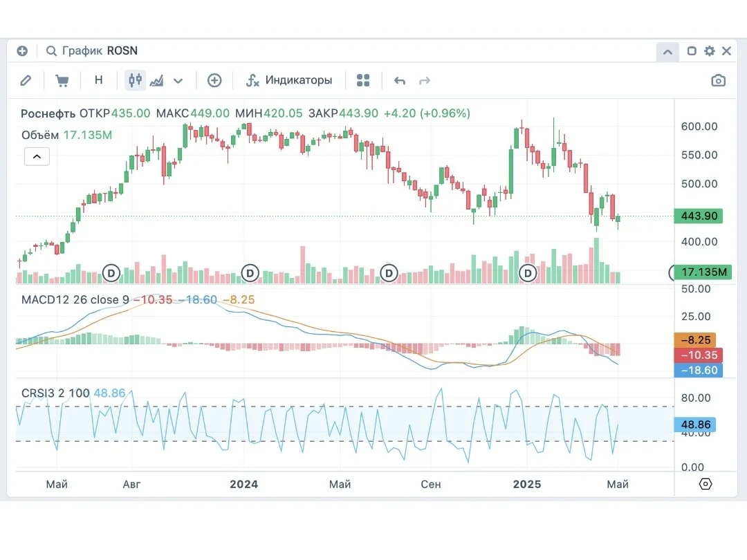747x560 pixels.
Task: Collapse the panel with the top-right chevron
Action: pos(667,51)
